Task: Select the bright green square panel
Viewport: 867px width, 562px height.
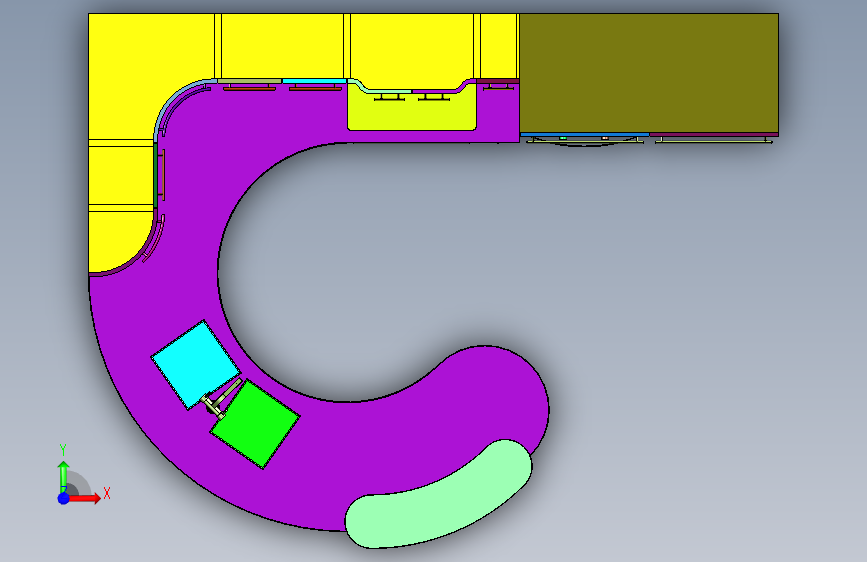Action: tap(255, 424)
